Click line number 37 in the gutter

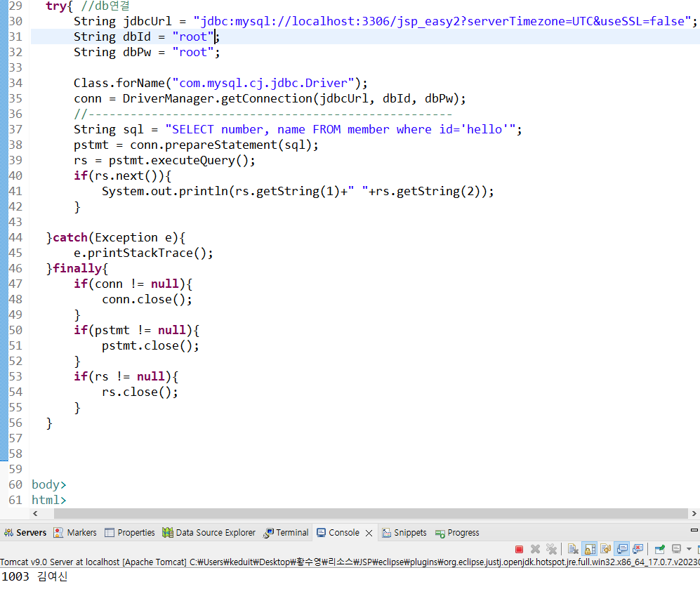[x=15, y=129]
